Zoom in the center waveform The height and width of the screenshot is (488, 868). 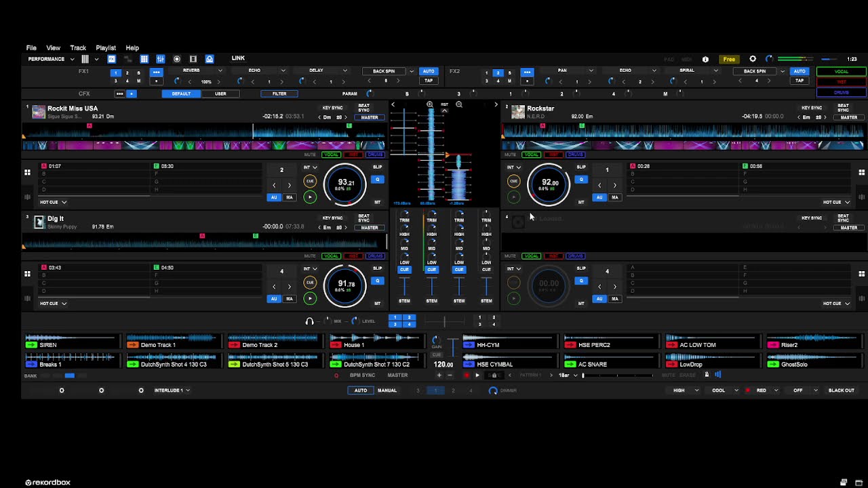coord(430,105)
